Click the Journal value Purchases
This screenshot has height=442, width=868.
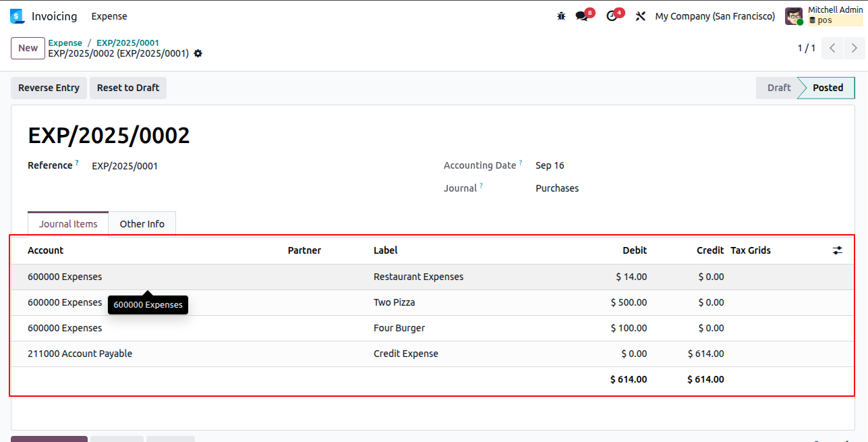click(557, 188)
